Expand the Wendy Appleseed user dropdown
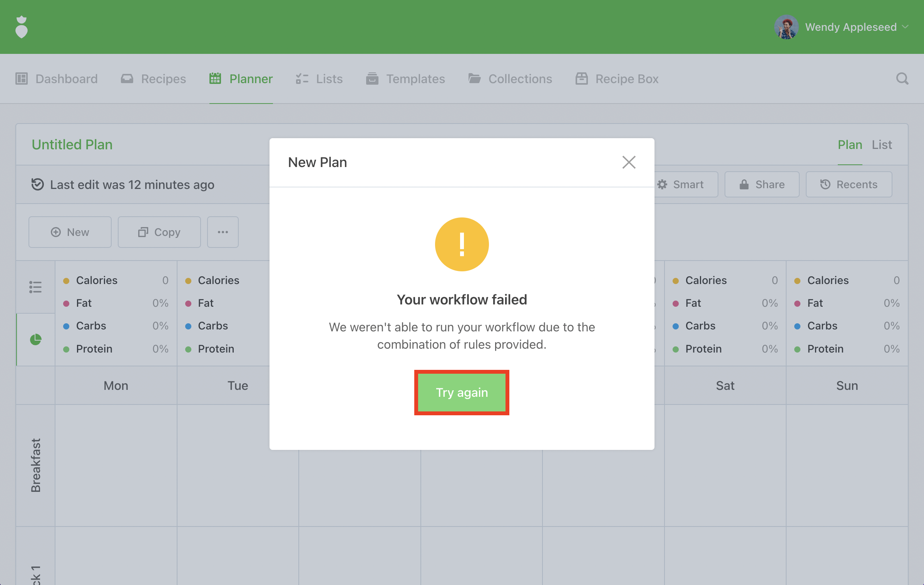Viewport: 924px width, 585px height. 906,27
